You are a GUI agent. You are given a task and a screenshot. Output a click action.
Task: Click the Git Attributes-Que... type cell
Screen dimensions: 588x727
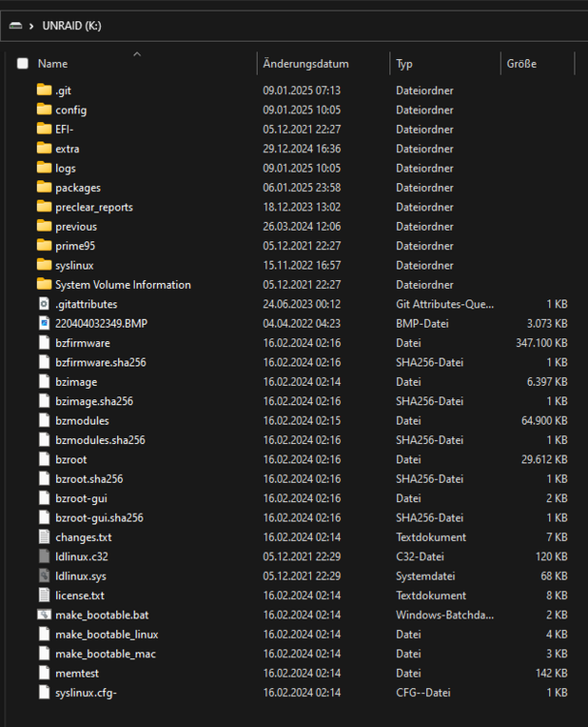[445, 303]
